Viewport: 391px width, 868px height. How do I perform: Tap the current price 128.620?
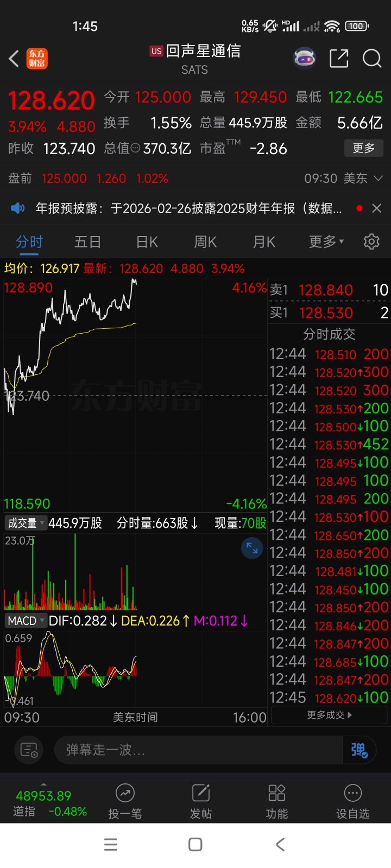(52, 100)
